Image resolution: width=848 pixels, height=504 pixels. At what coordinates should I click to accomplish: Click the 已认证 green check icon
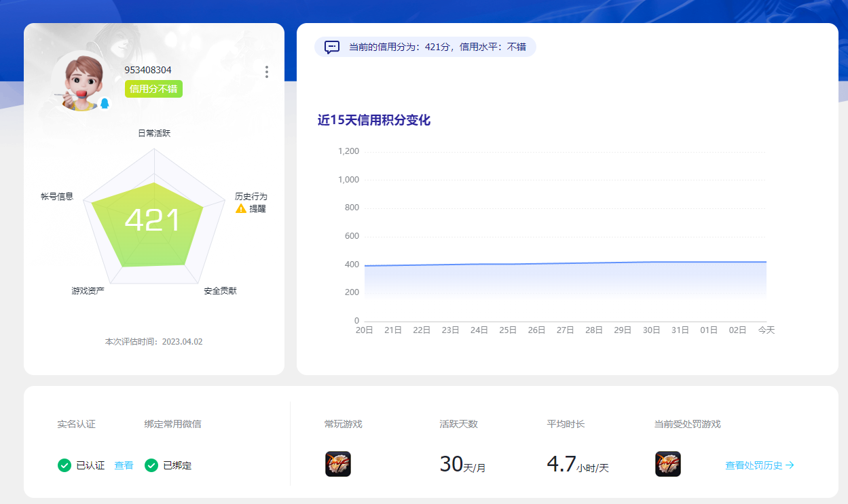click(64, 465)
